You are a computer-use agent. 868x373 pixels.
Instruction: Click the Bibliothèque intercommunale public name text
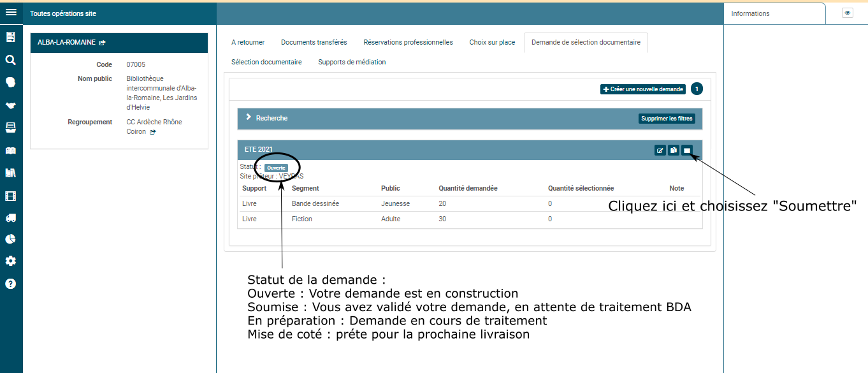pyautogui.click(x=162, y=93)
